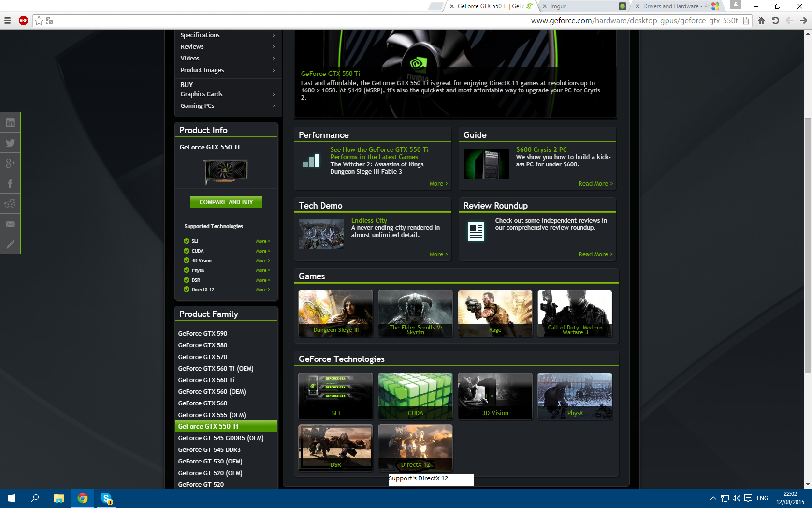Open the volume control in system tray

pyautogui.click(x=736, y=498)
